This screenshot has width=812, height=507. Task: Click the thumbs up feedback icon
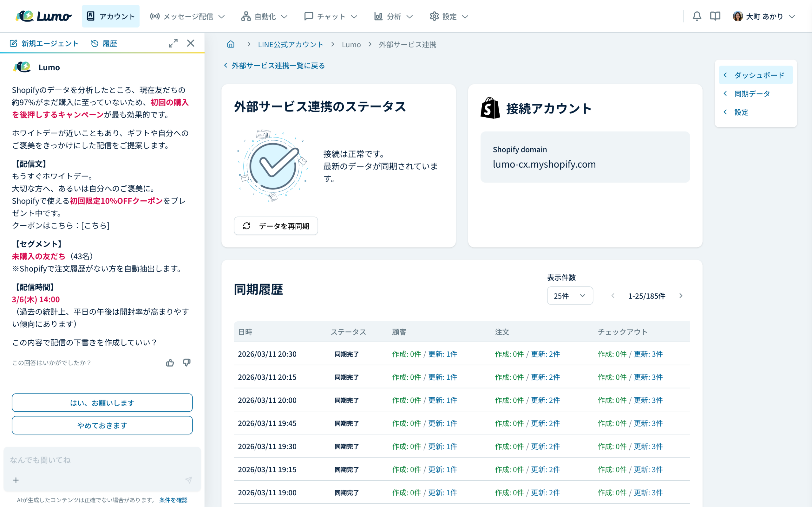click(170, 363)
